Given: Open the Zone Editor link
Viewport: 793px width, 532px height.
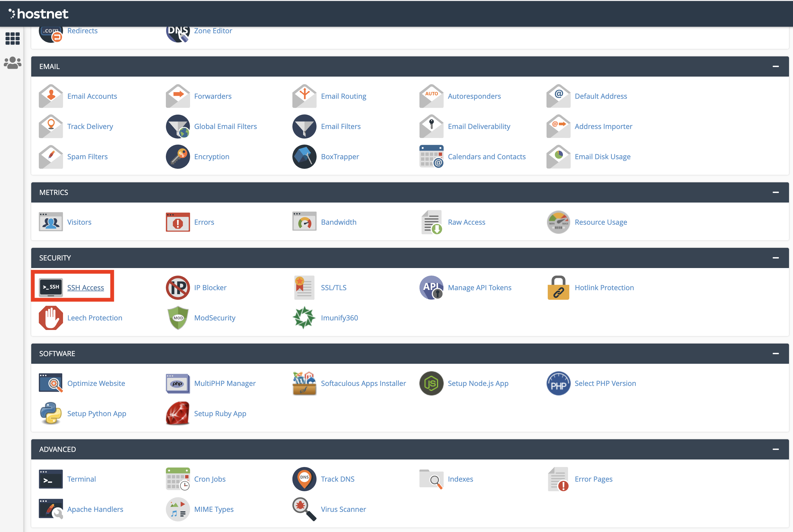Looking at the screenshot, I should click(213, 30).
